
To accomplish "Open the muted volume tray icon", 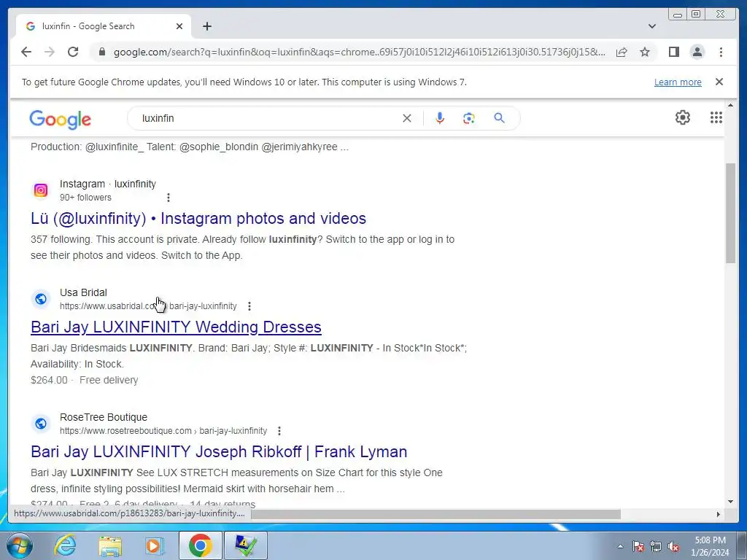I will 673,546.
